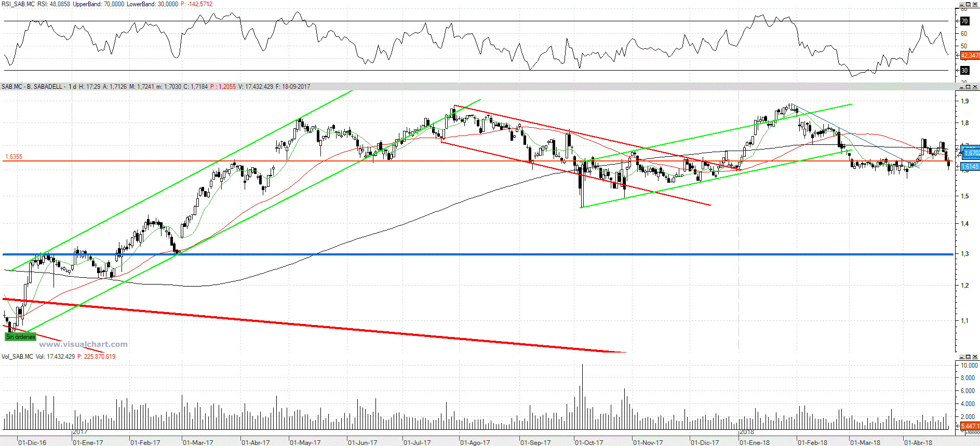Select the Vol_SAB.MC volume title
This screenshot has width=980, height=446.
(x=17, y=357)
